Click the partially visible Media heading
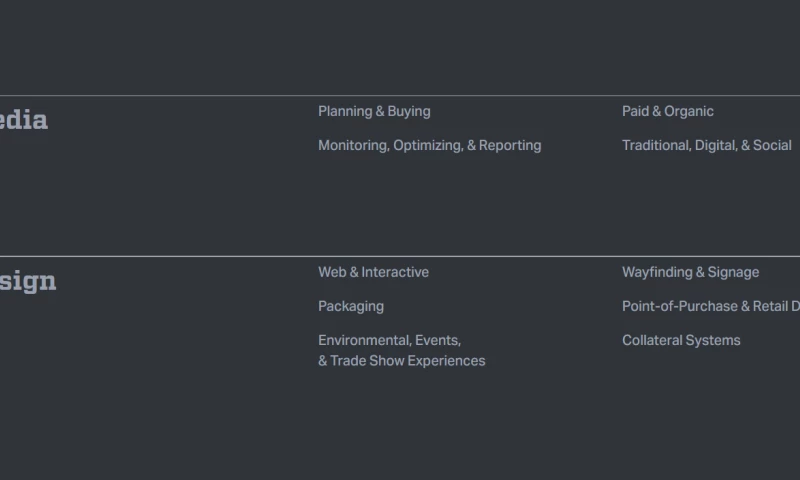The image size is (800, 480). (23, 121)
